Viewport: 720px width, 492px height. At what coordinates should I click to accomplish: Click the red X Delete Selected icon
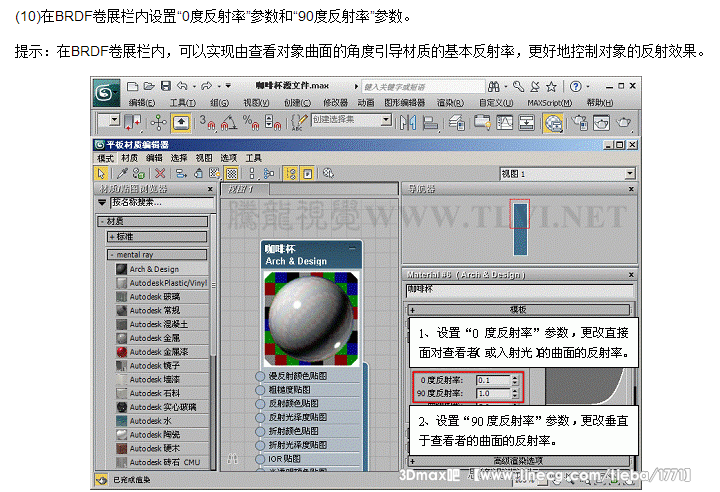click(160, 174)
